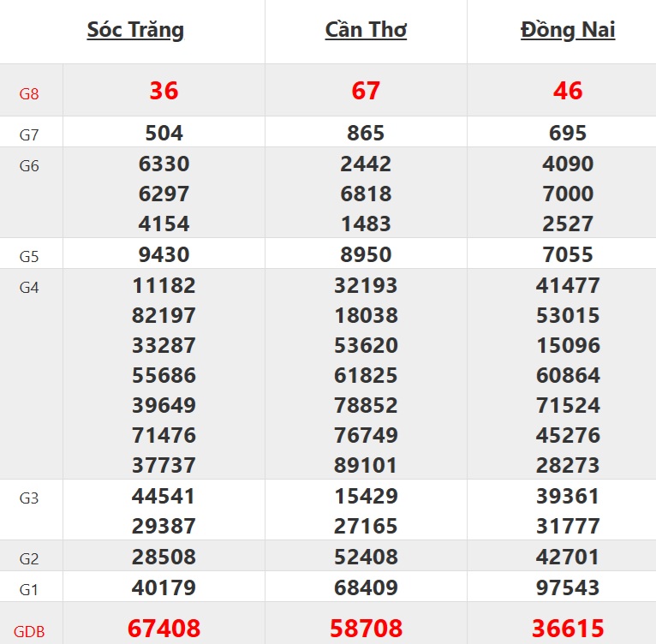Click Cần Thơ special prize number 58708

(366, 629)
